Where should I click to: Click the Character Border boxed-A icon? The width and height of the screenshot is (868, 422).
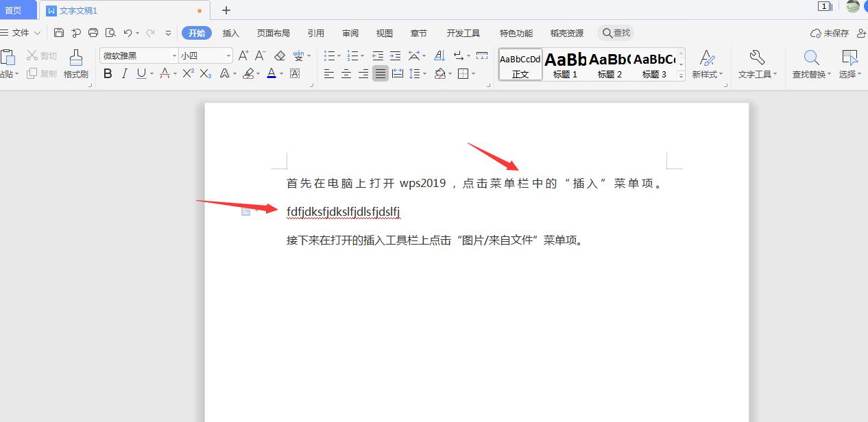tap(295, 73)
